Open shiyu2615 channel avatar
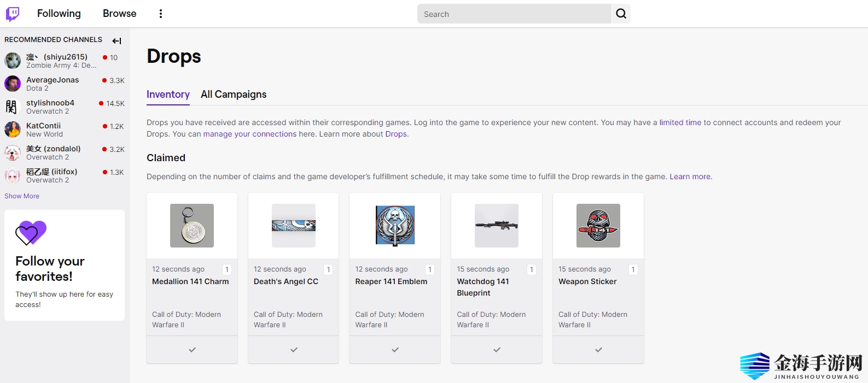 (x=13, y=61)
